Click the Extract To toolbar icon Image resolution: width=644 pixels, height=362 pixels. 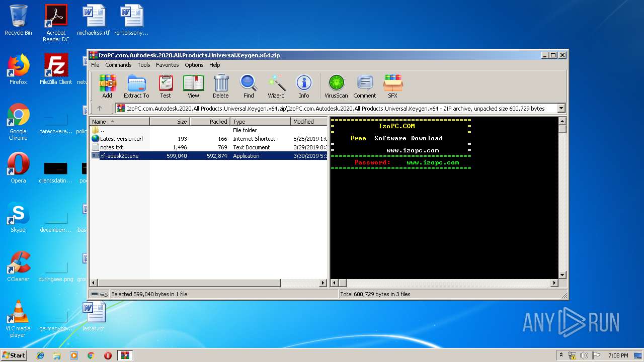(136, 86)
